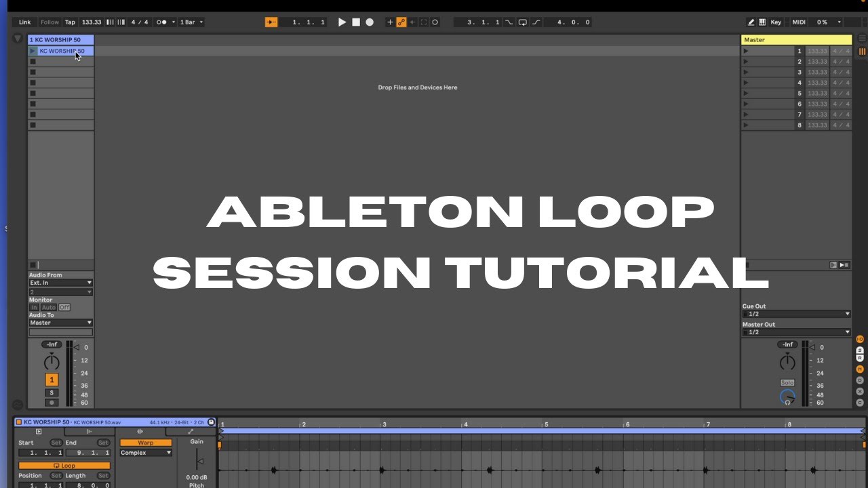Image resolution: width=868 pixels, height=488 pixels.
Task: Open the CPU load meter dropdown arrow
Action: click(x=839, y=22)
